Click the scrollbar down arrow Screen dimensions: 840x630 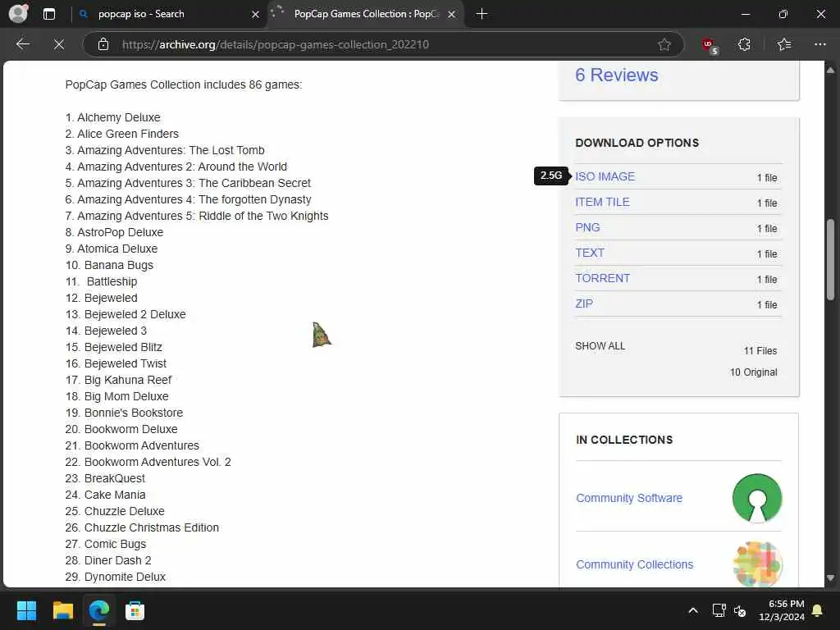tap(830, 578)
